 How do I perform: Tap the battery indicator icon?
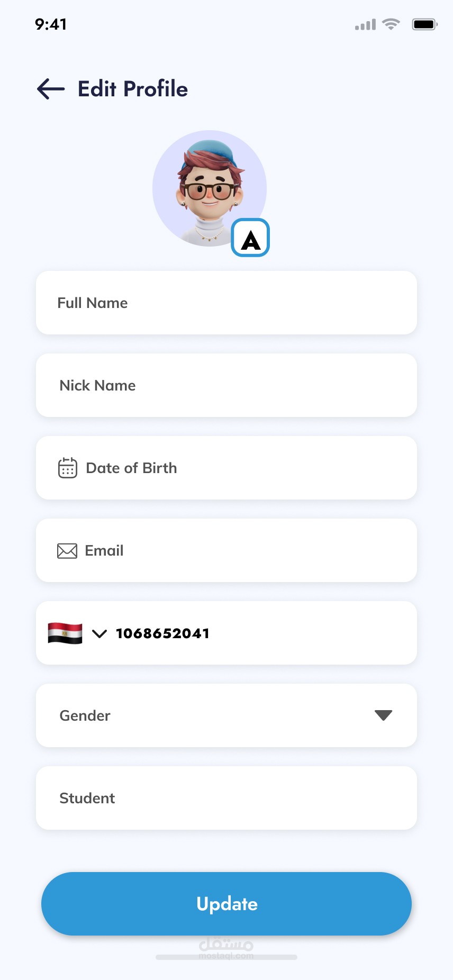[424, 24]
